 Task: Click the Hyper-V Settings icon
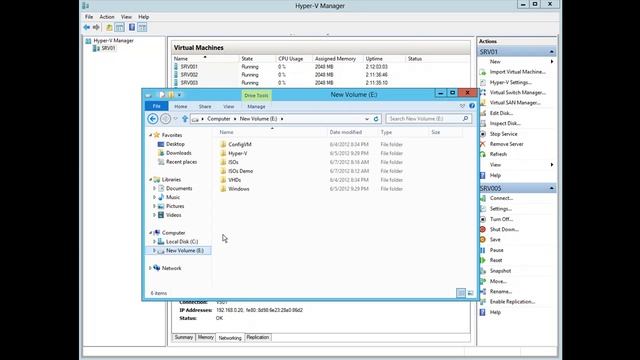click(x=483, y=82)
